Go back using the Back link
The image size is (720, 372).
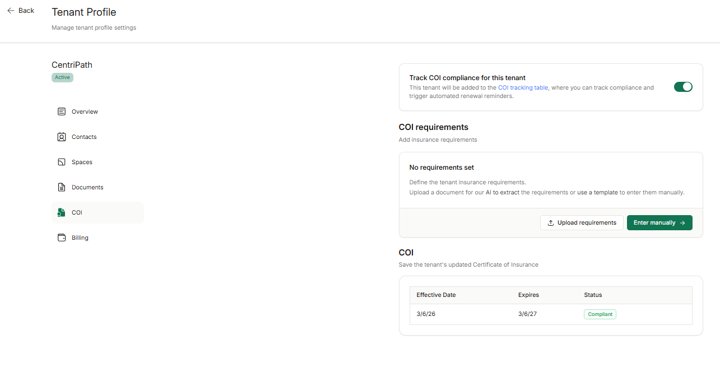coord(21,11)
